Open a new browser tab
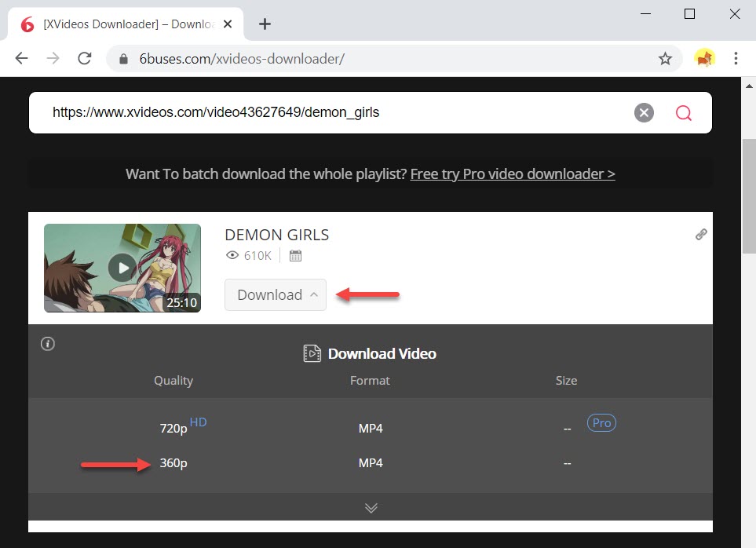Screen dimensions: 756x548 265,24
